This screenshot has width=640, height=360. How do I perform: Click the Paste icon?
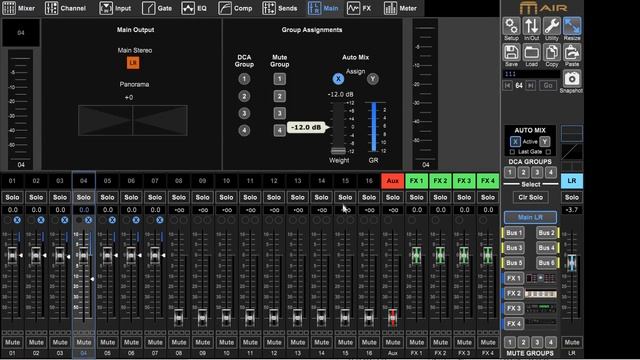pos(572,53)
